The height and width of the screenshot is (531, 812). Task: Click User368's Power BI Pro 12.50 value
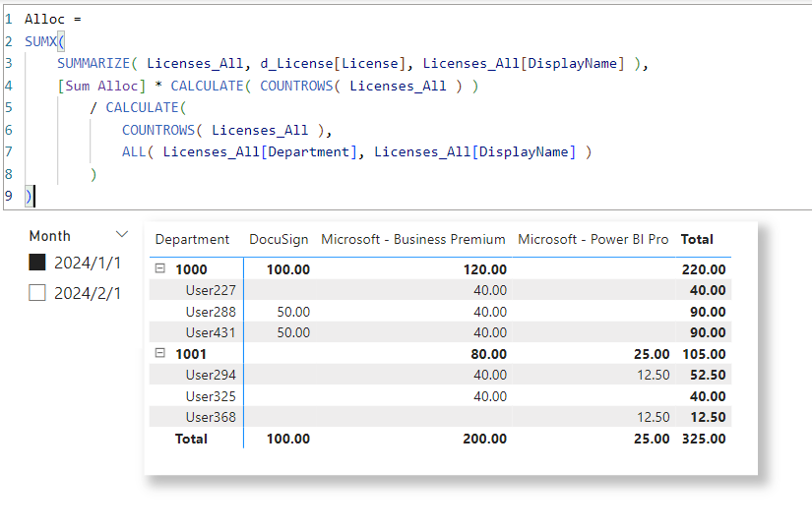tap(653, 417)
